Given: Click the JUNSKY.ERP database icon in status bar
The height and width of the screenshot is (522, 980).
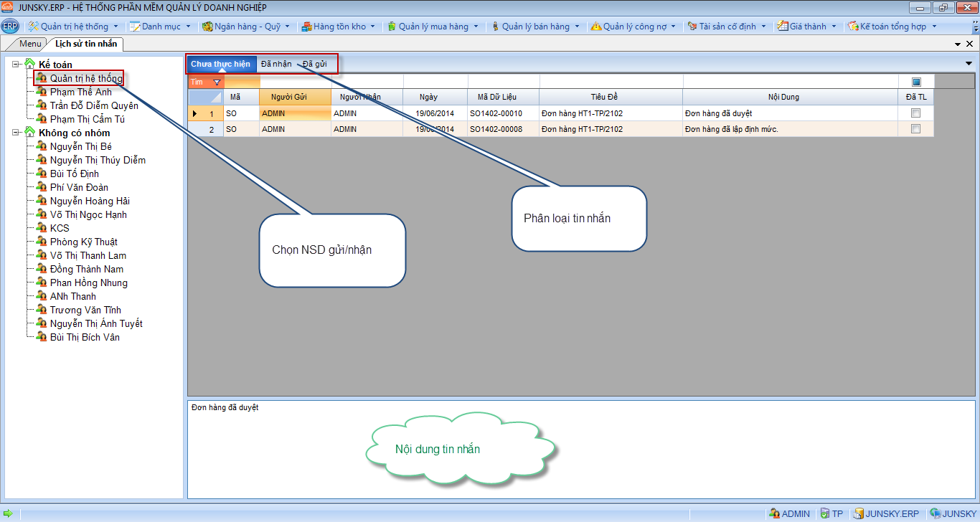Looking at the screenshot, I should coord(858,513).
